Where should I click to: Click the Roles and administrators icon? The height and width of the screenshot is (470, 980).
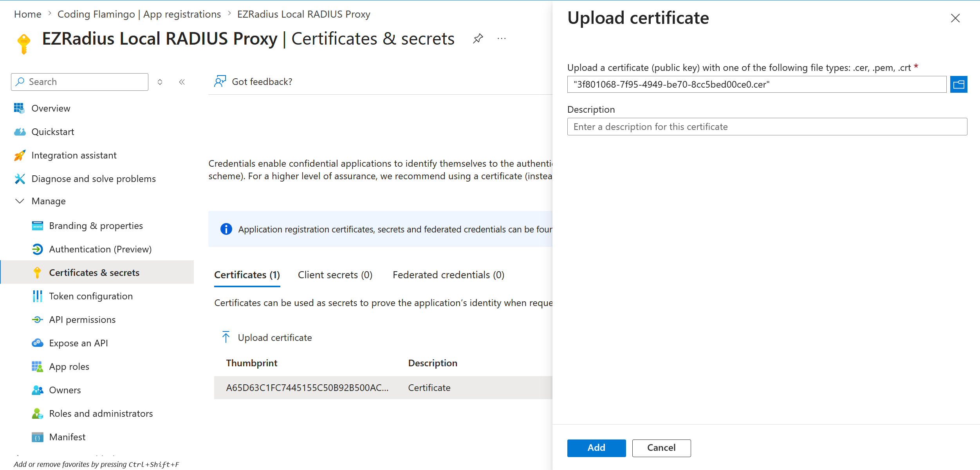tap(38, 414)
